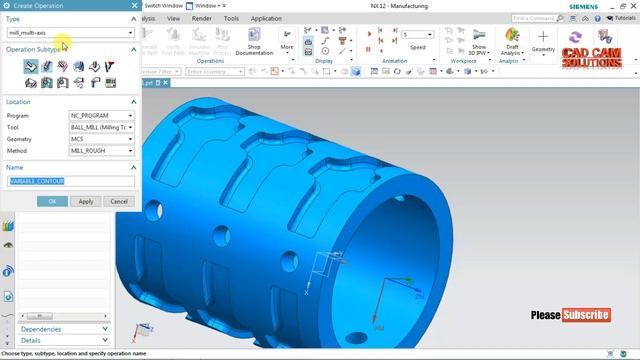The image size is (640, 360).
Task: Select the Fixed Contour globe subtype icon
Action: tap(78, 67)
